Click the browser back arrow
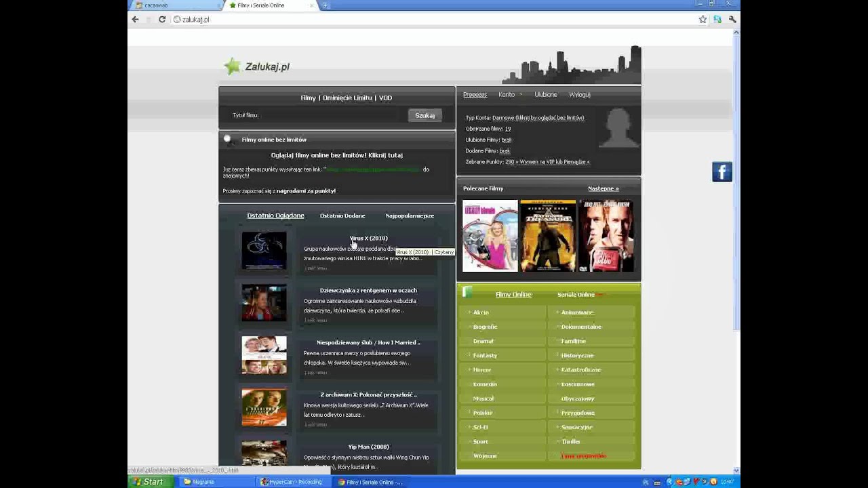Viewport: 868px width, 488px height. [x=135, y=20]
